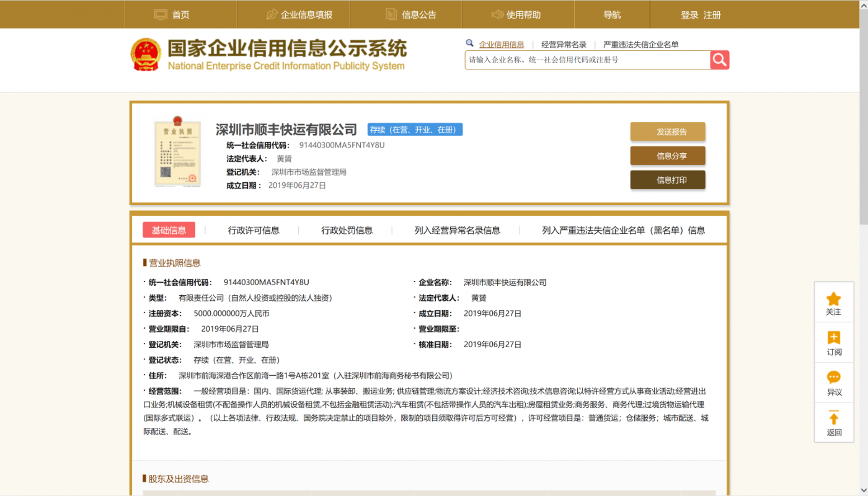Click 登录 in the top bar
The width and height of the screenshot is (868, 496).
(x=689, y=15)
